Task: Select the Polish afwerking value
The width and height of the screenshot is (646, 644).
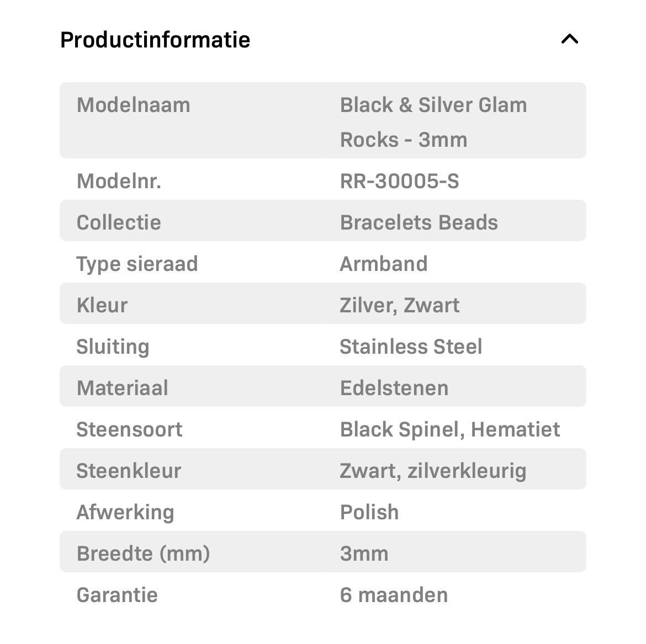Action: tap(369, 512)
